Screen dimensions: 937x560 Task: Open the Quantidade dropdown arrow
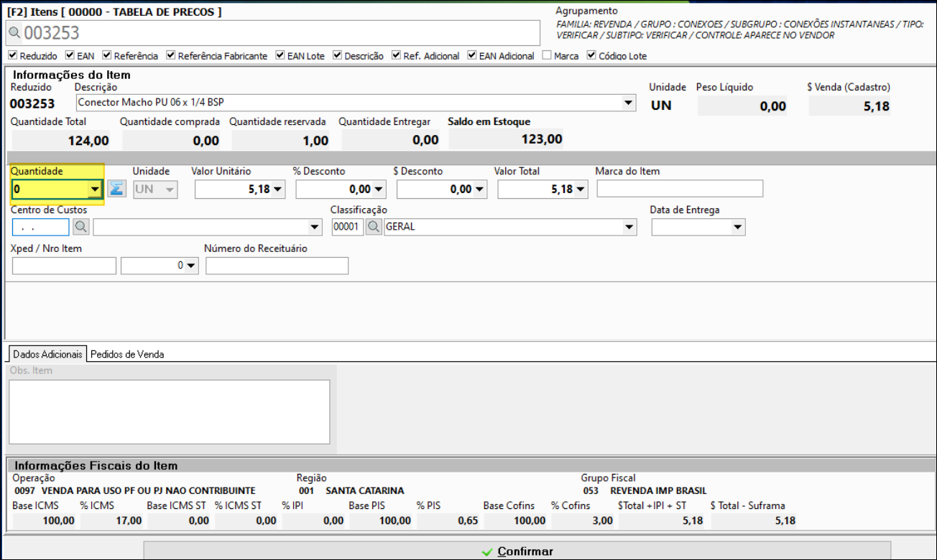94,190
